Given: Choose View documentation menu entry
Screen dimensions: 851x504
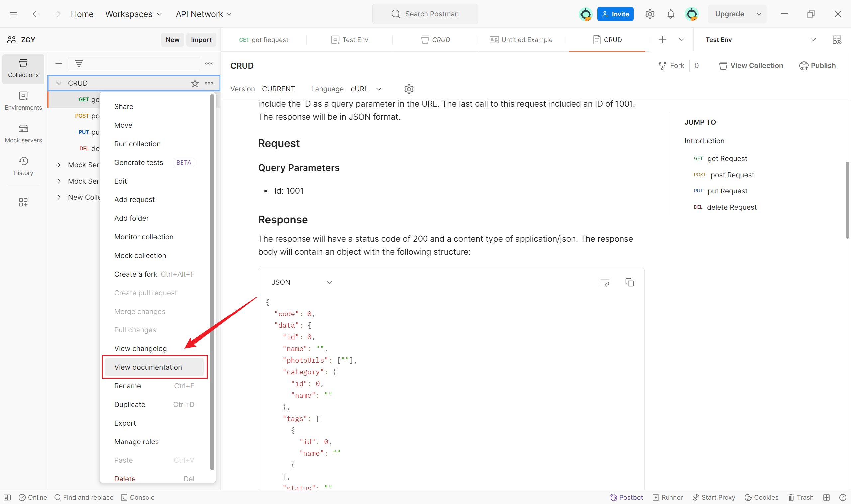Looking at the screenshot, I should (155, 367).
